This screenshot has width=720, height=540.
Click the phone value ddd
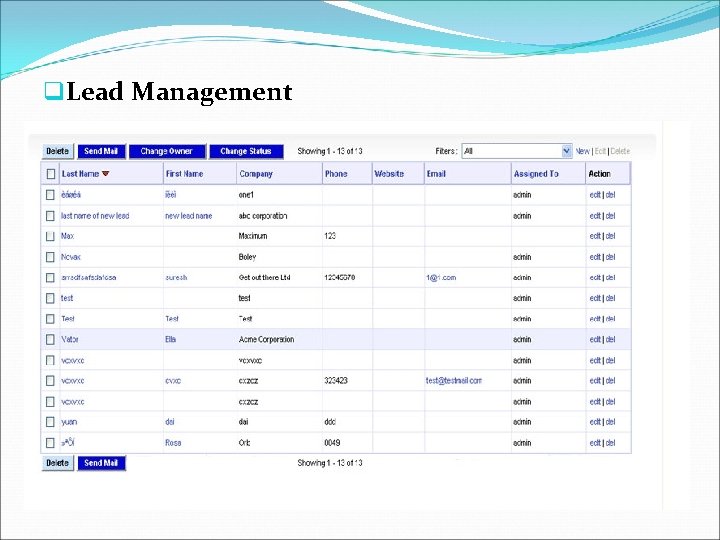tap(330, 422)
